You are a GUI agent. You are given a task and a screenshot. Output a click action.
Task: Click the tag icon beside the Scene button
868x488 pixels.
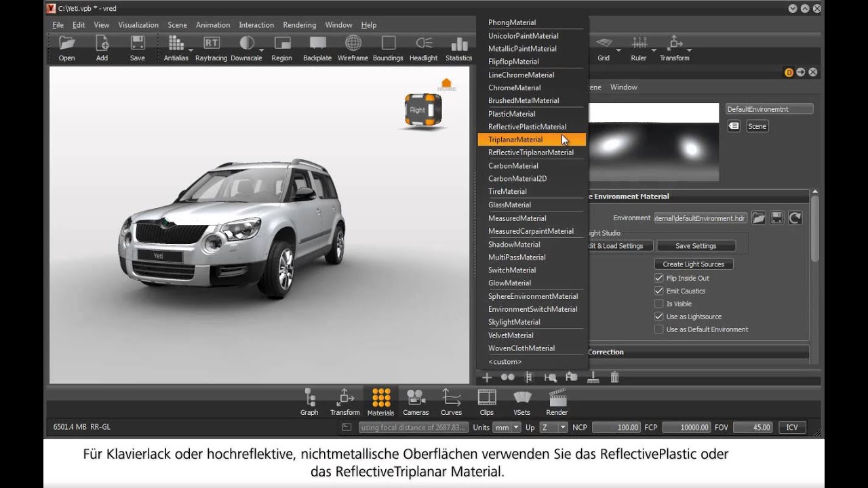[734, 126]
